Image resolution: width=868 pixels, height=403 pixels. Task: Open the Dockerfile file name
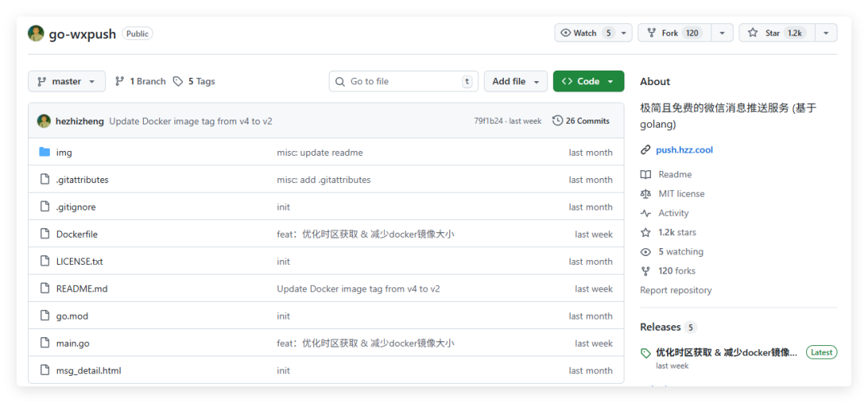(77, 234)
